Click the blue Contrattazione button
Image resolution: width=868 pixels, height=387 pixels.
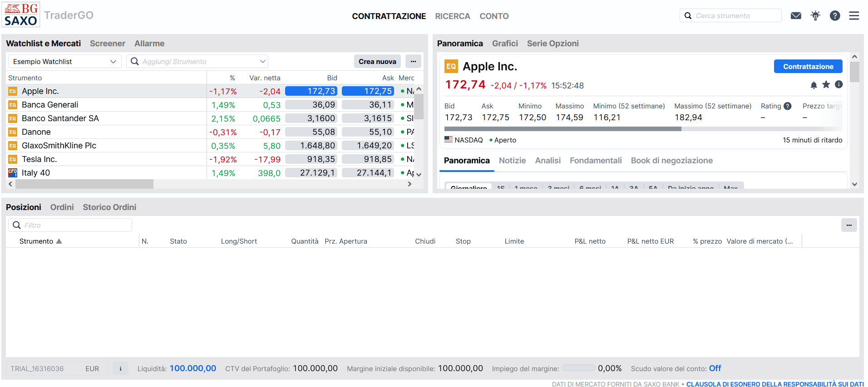(808, 66)
